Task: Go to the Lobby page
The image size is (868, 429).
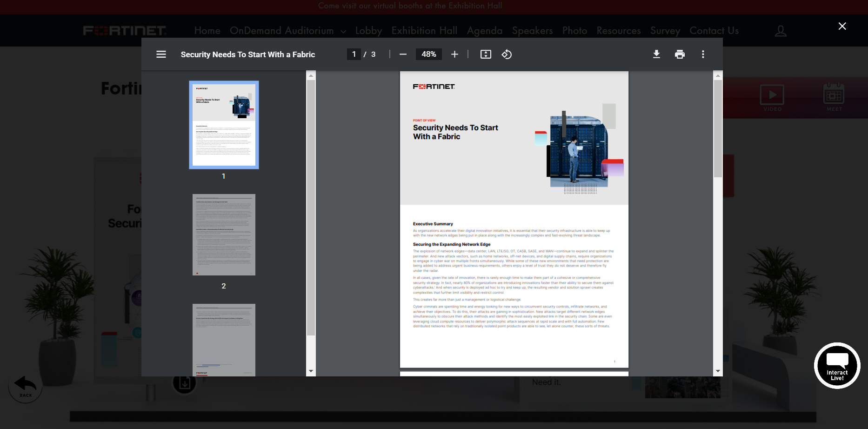Action: tap(368, 31)
